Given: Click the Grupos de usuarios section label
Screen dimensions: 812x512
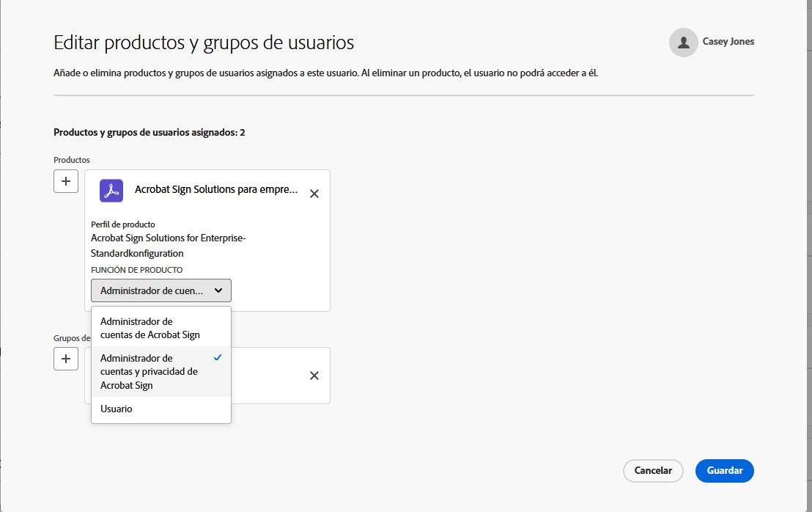Looking at the screenshot, I should (x=71, y=338).
